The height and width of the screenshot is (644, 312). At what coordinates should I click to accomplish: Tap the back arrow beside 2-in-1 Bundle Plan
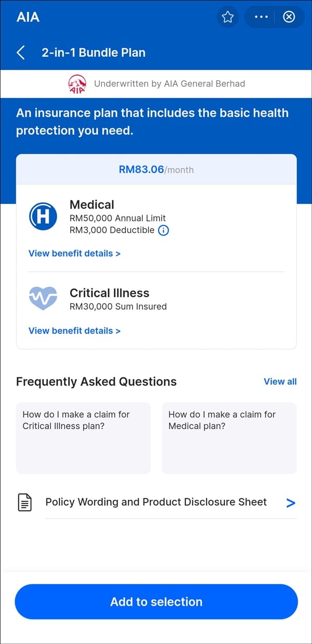[x=20, y=53]
